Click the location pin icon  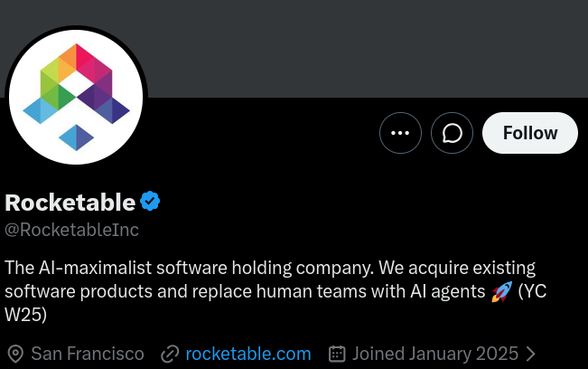(x=15, y=354)
